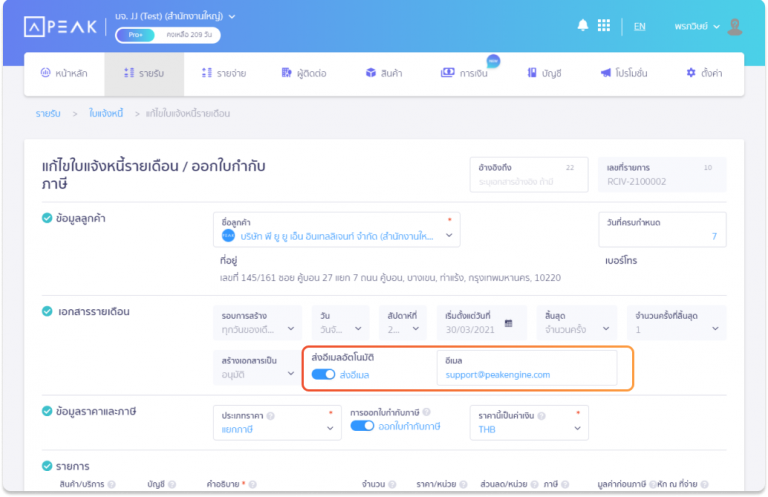Viewport: 768px width, 497px height.
Task: Open the รอบการสร้าง dropdown
Action: [258, 323]
